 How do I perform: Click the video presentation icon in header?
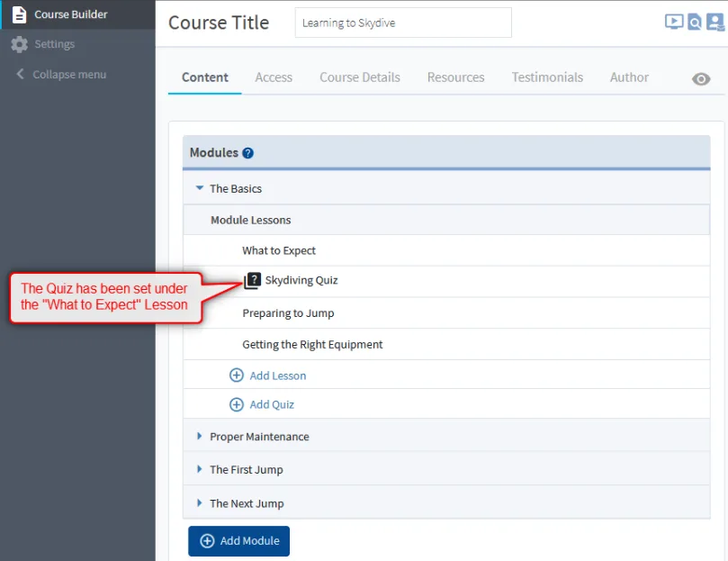[x=673, y=22]
